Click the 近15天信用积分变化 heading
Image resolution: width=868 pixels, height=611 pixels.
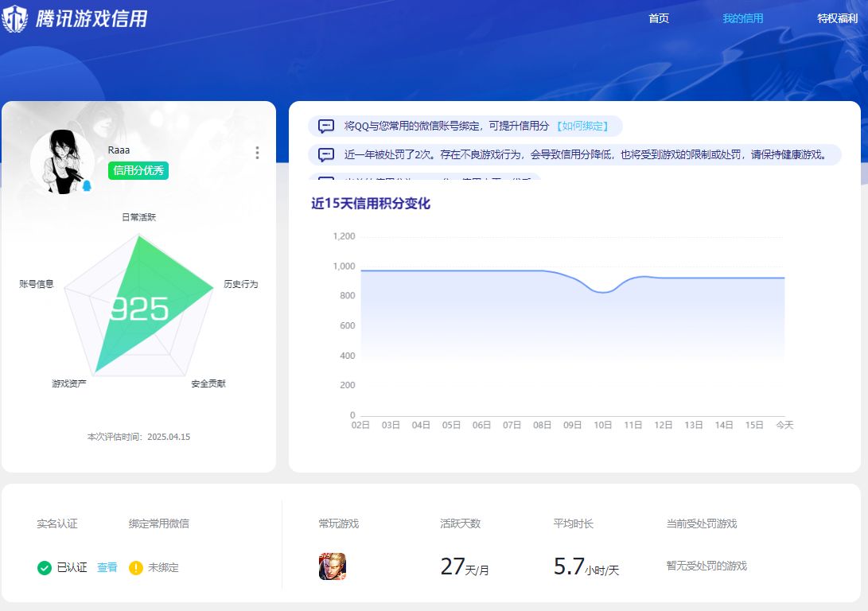point(371,204)
